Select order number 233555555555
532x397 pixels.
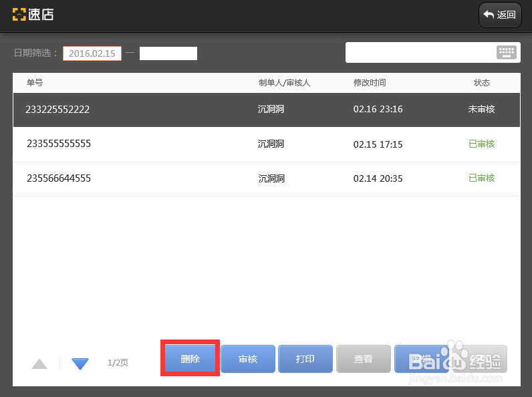click(x=59, y=144)
